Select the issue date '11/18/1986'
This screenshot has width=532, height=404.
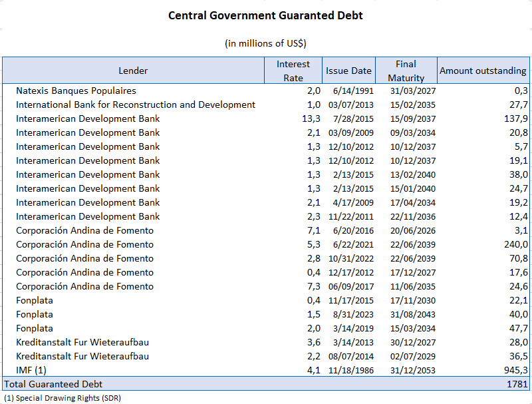[351, 371]
